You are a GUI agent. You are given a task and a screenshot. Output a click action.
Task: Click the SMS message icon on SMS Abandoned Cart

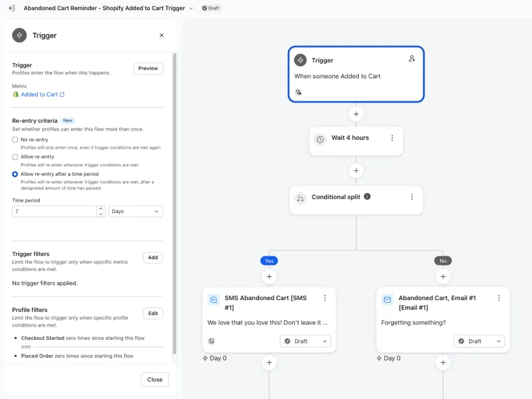tap(214, 299)
